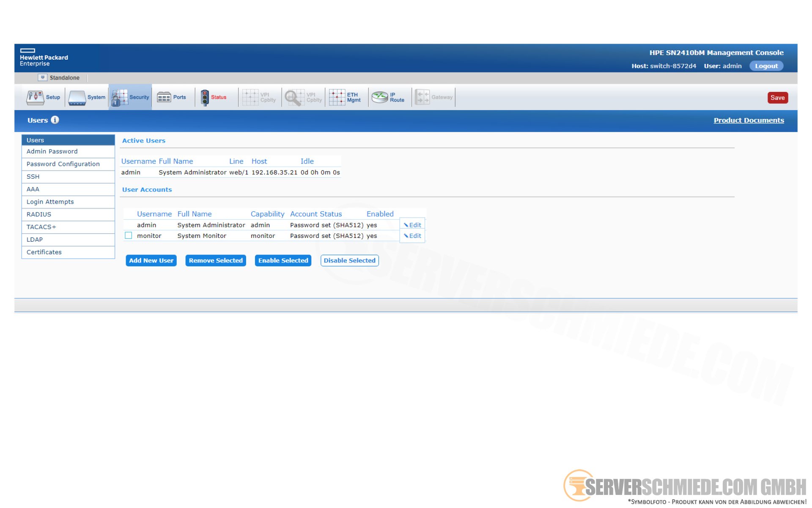Log out of the console
This screenshot has width=812, height=508.
point(766,66)
